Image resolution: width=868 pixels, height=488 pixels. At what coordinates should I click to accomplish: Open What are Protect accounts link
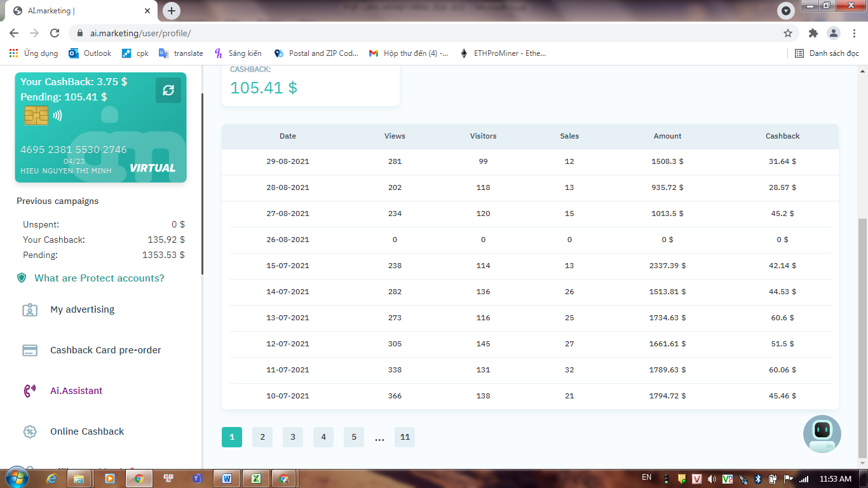[x=99, y=278]
